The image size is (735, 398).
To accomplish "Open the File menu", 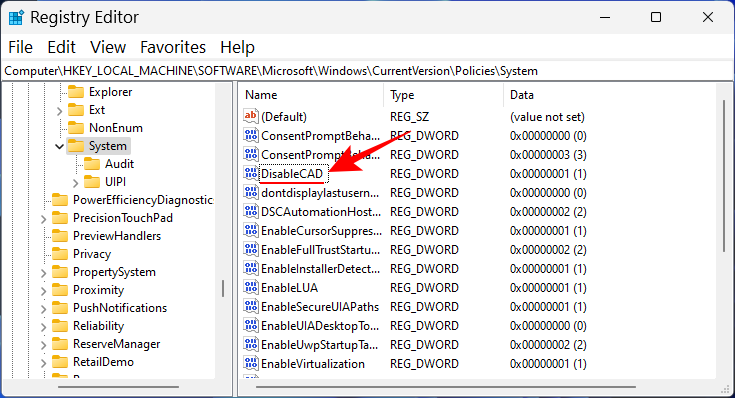I will point(21,47).
